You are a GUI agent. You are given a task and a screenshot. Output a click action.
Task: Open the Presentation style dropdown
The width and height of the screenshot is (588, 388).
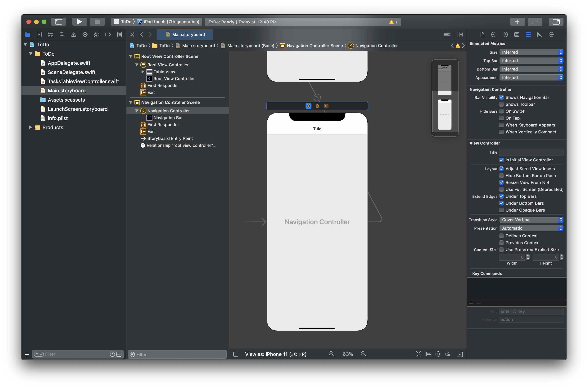(x=532, y=228)
